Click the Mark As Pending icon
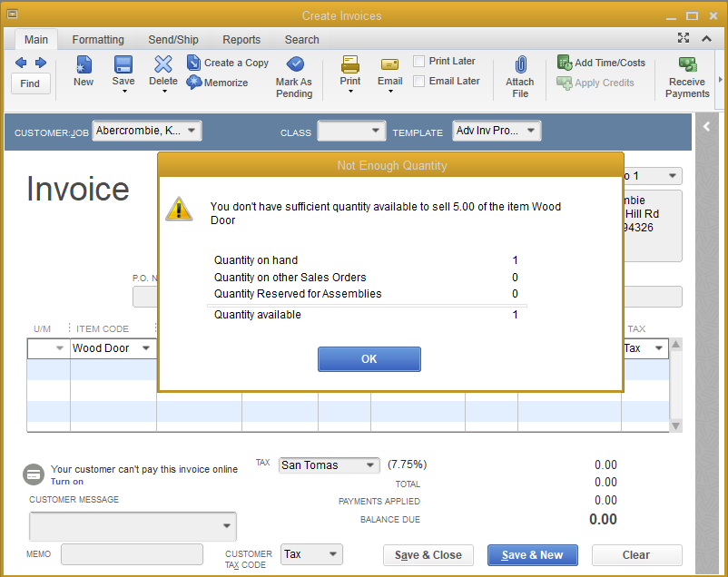Image resolution: width=728 pixels, height=577 pixels. [294, 64]
